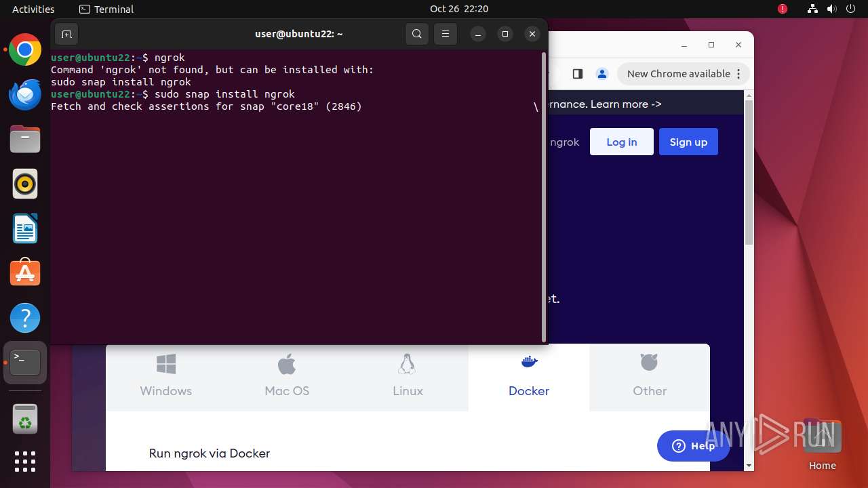Select the Other download tab
Screen dimensions: 868x488
coord(650,376)
